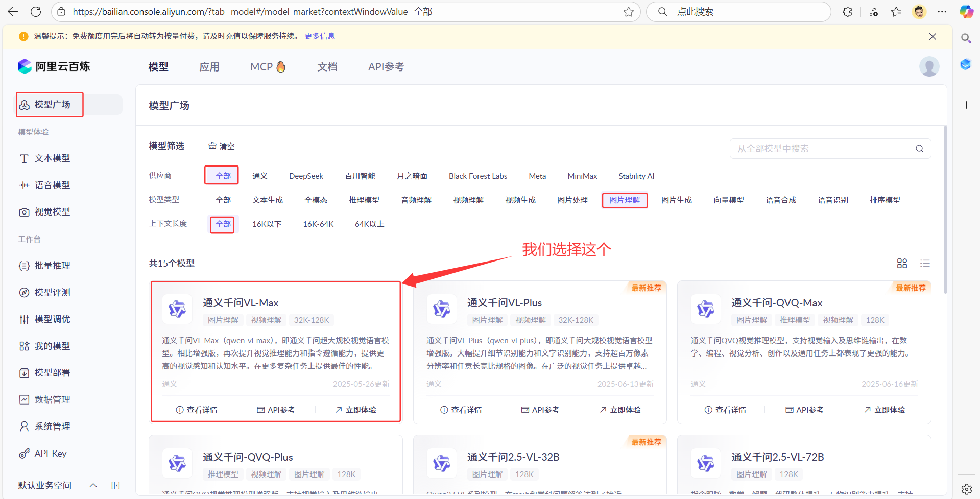The image size is (980, 499).
Task: Open the 应用 top tab
Action: tap(209, 67)
